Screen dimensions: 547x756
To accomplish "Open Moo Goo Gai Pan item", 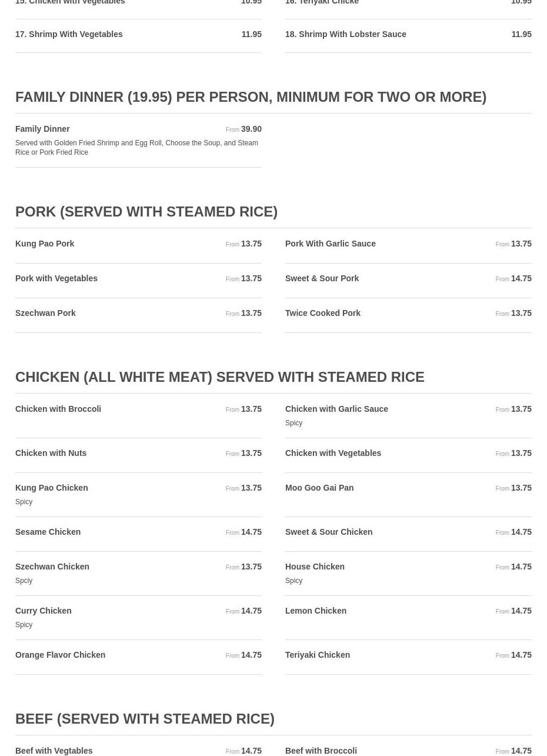I will pos(408,495).
